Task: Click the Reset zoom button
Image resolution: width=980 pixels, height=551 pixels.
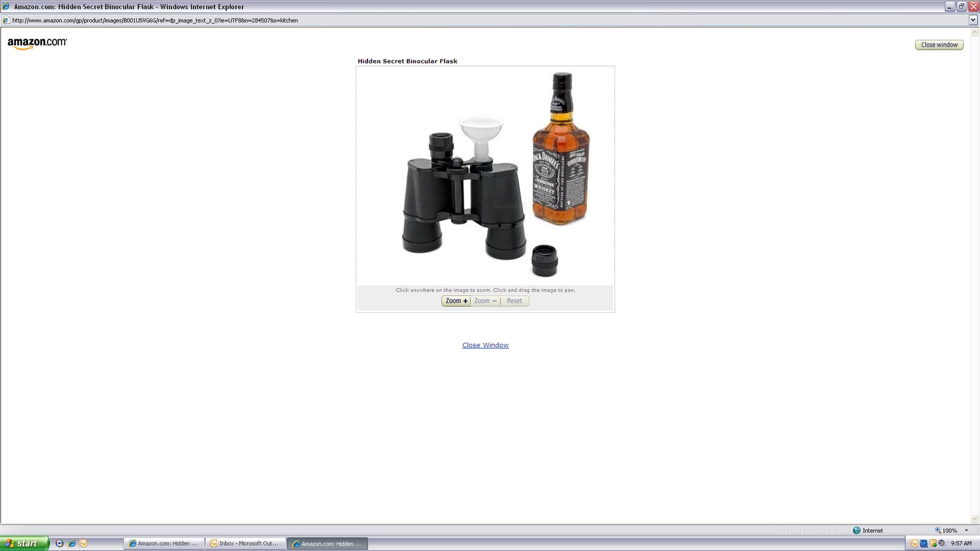Action: coord(514,301)
